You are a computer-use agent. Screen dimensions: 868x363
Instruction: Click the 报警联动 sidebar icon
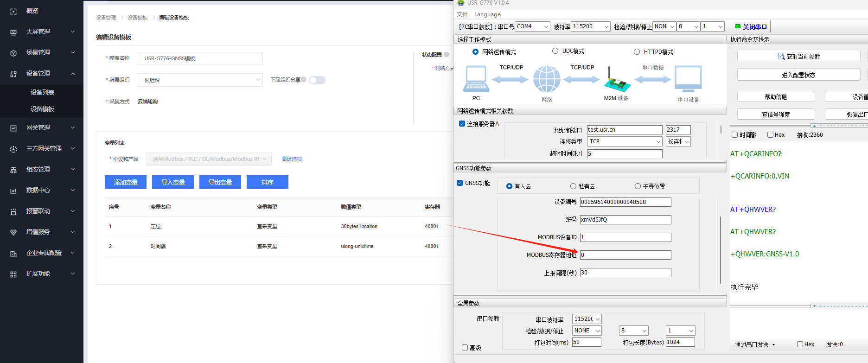[x=13, y=211]
